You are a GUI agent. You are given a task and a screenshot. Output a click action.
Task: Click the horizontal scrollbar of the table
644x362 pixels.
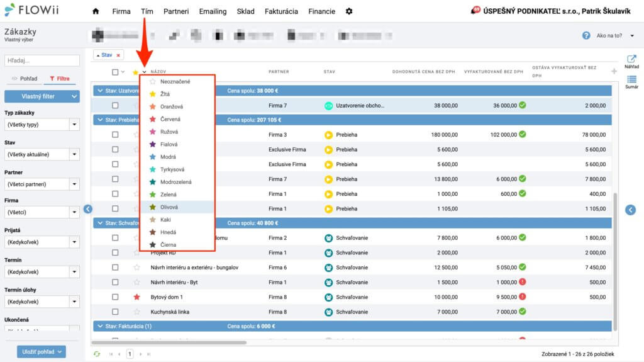click(169, 342)
